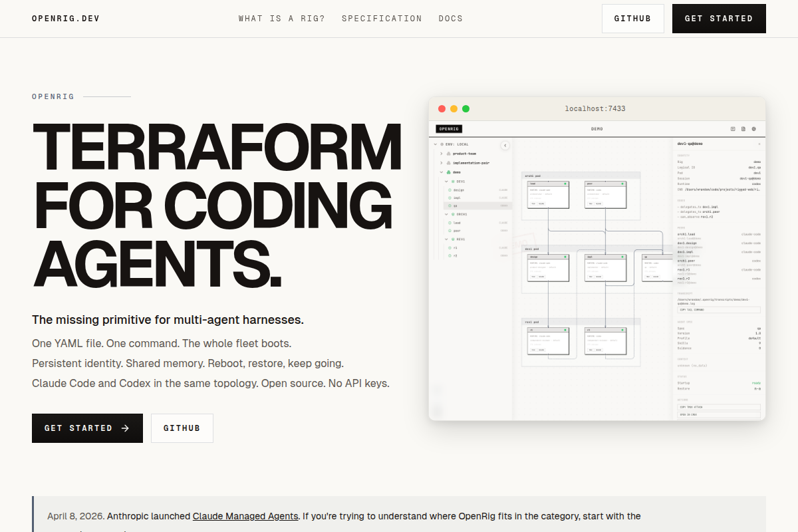Open the Docs nav link

tap(451, 19)
